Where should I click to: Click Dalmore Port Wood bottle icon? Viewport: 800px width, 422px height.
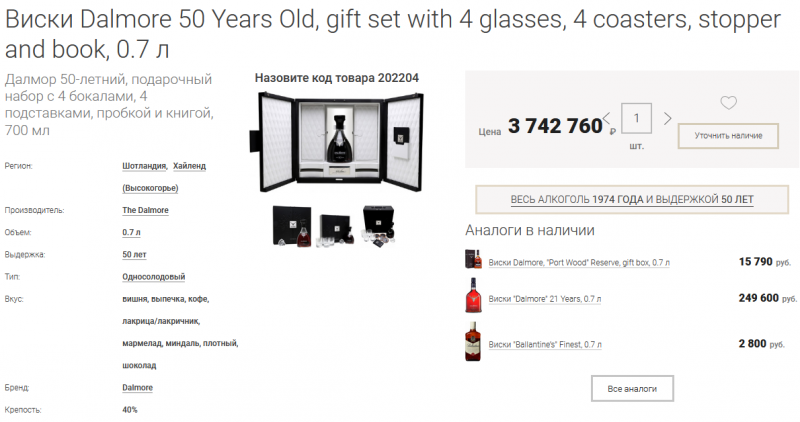tap(473, 261)
